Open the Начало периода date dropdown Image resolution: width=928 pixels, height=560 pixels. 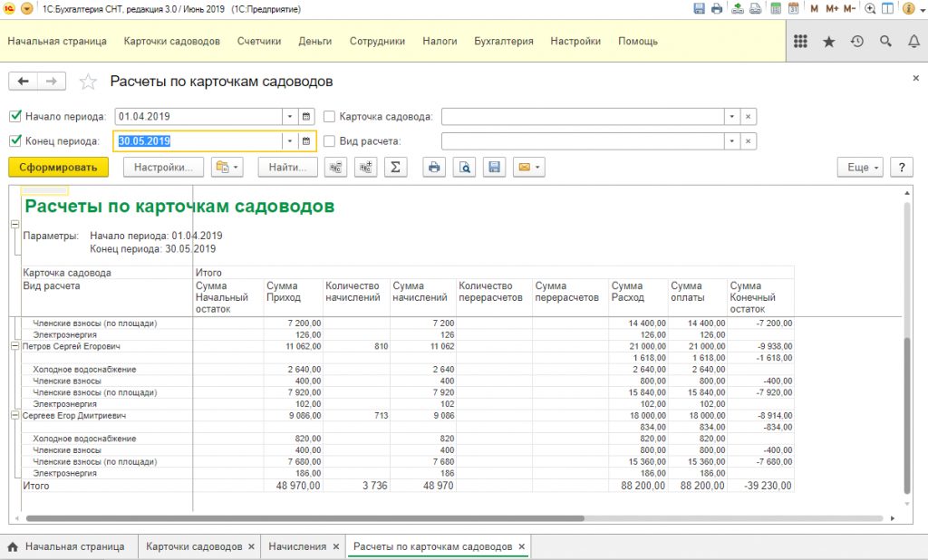pos(290,117)
